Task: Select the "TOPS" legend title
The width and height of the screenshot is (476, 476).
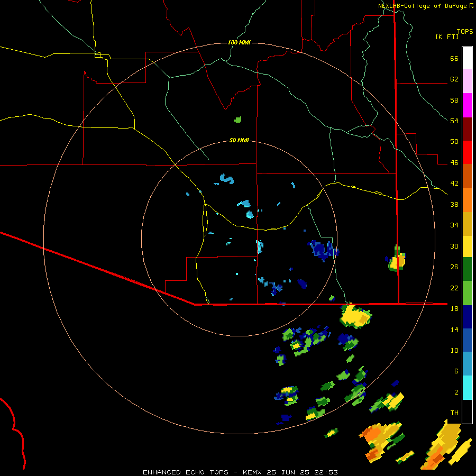Action: point(465,31)
